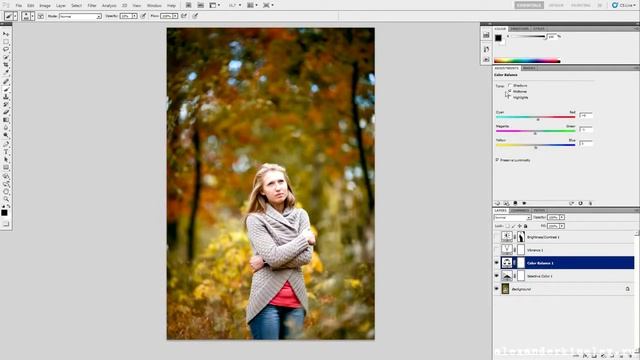The image size is (640, 360).
Task: Select the Pen tool
Action: click(6, 144)
